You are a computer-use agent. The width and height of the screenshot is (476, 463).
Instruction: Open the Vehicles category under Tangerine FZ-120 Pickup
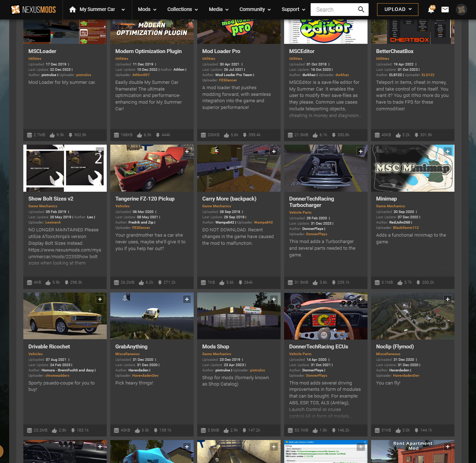pos(122,206)
